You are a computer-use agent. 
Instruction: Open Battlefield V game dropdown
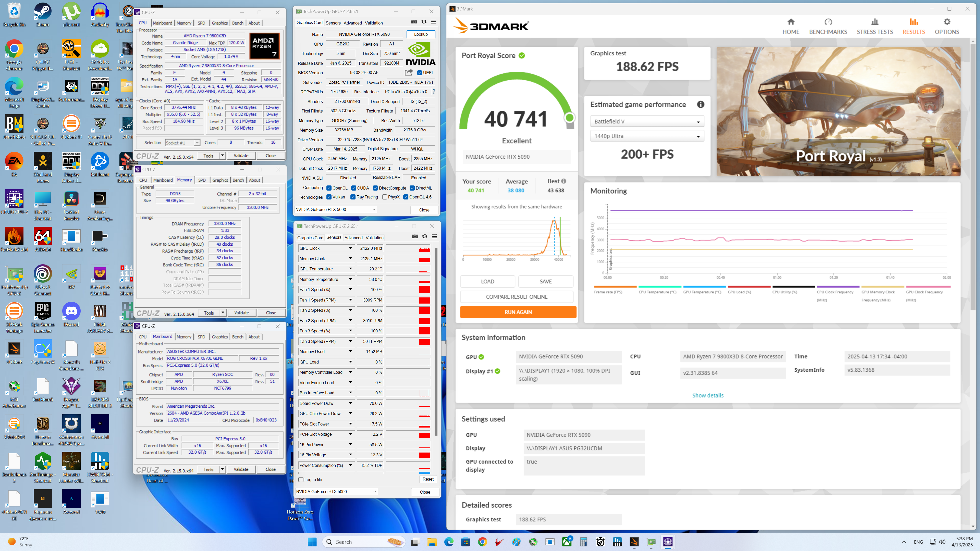[647, 121]
